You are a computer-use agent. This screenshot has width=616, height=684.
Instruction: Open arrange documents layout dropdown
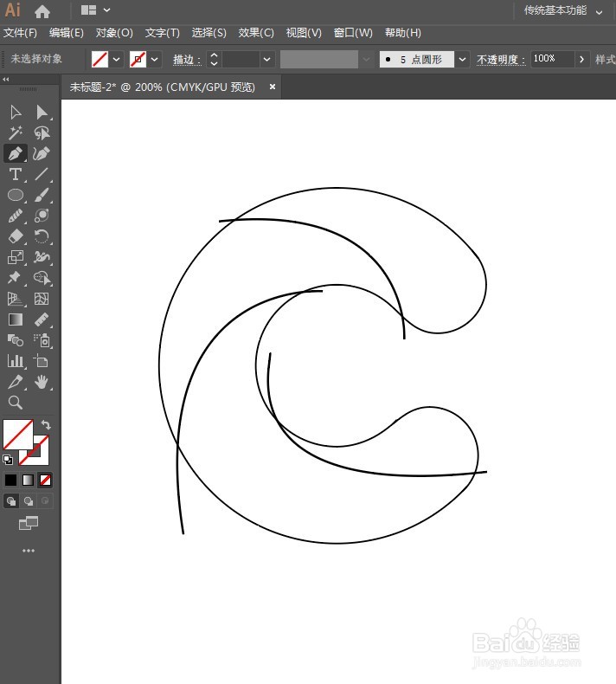click(x=95, y=10)
